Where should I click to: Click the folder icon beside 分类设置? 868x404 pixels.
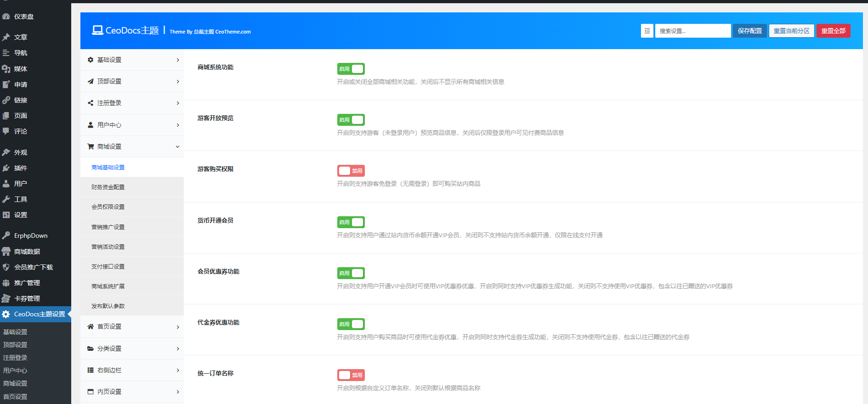pos(91,348)
